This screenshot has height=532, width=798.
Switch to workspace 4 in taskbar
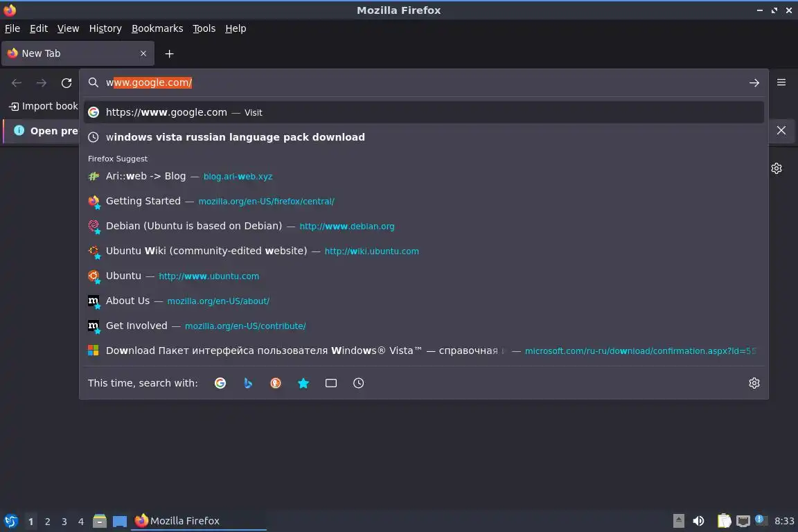pyautogui.click(x=81, y=522)
